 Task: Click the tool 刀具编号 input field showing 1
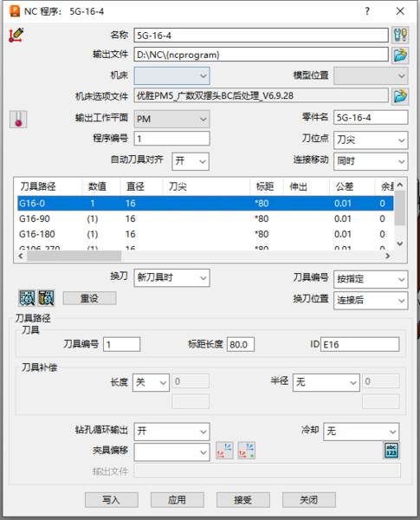pos(121,344)
